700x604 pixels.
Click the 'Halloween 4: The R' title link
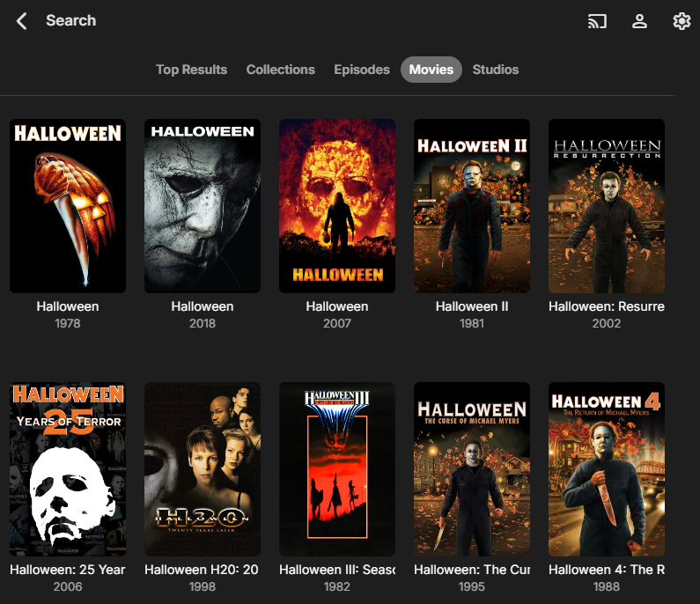click(x=607, y=570)
